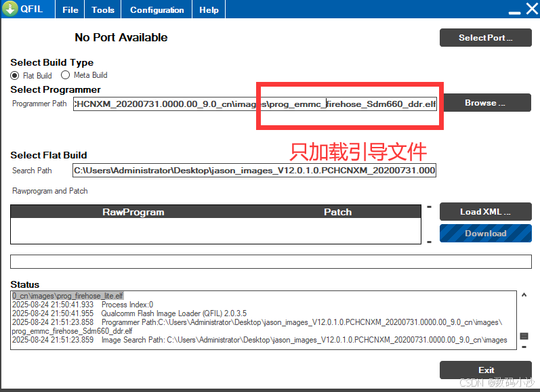This screenshot has width=540, height=392.
Task: Open the Tools menu
Action: (x=102, y=9)
